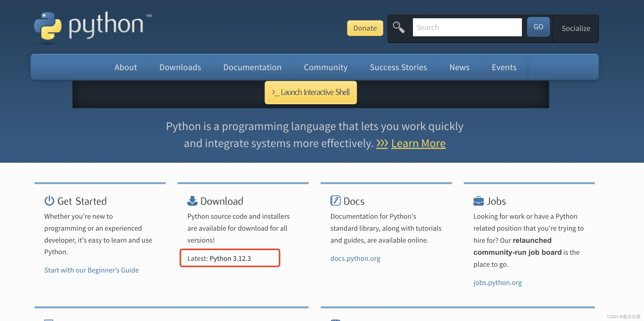Viewport: 644px width, 321px height.
Task: Visit the jobs.python.org link
Action: [497, 282]
